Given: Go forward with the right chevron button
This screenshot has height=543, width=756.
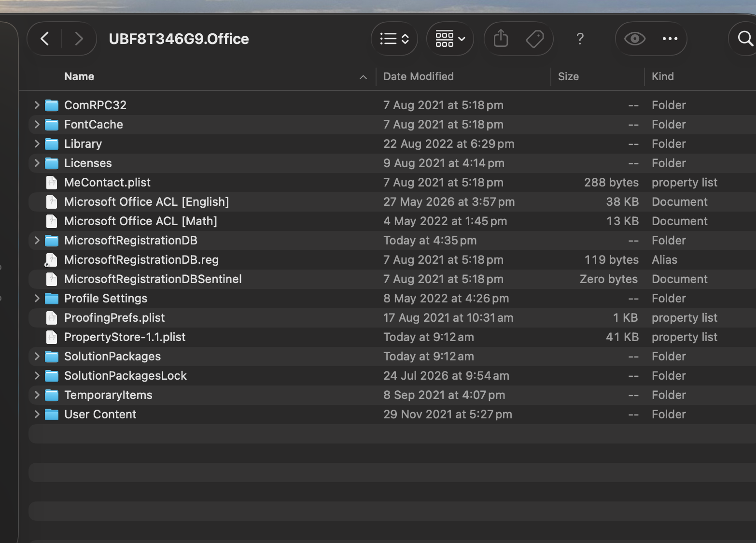Looking at the screenshot, I should pyautogui.click(x=79, y=39).
